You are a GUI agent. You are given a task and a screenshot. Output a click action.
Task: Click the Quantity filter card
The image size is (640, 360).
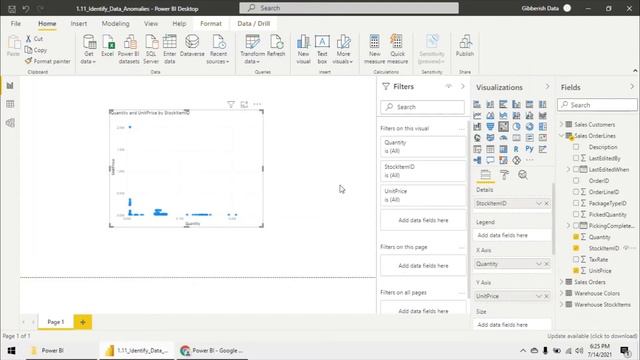click(x=423, y=147)
